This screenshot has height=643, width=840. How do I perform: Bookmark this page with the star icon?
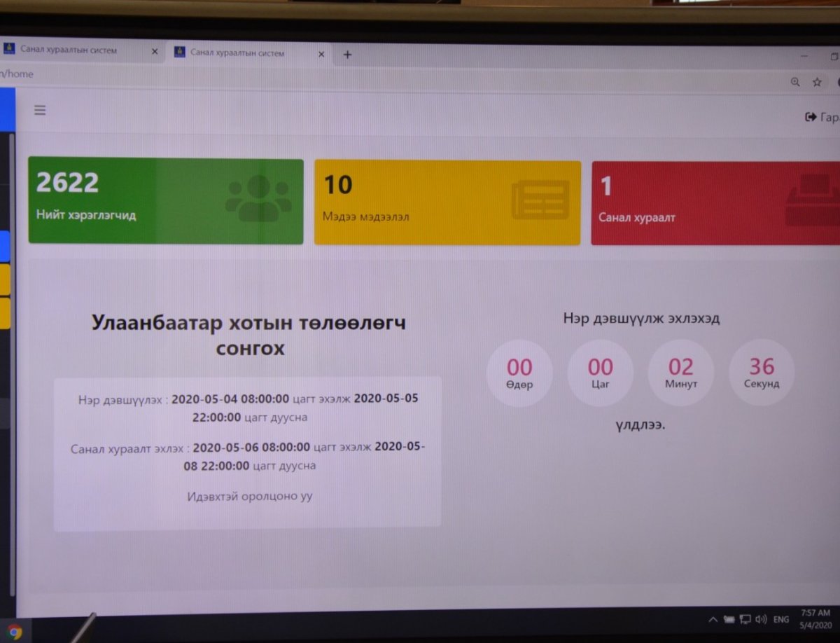(x=817, y=82)
